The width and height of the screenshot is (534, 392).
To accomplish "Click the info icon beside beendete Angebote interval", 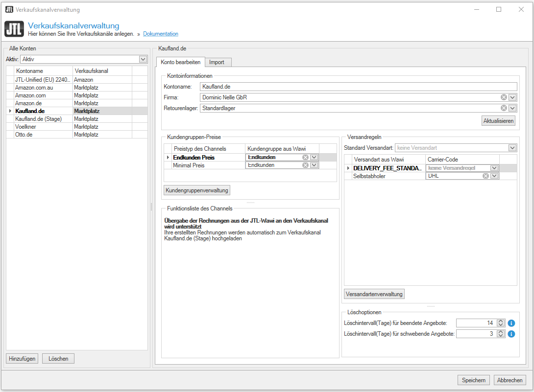I will click(x=511, y=323).
